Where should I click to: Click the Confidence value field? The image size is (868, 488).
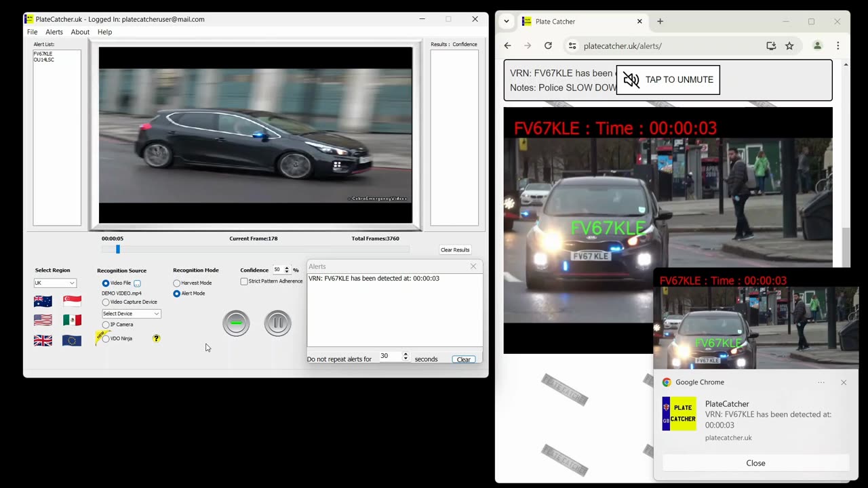point(277,270)
